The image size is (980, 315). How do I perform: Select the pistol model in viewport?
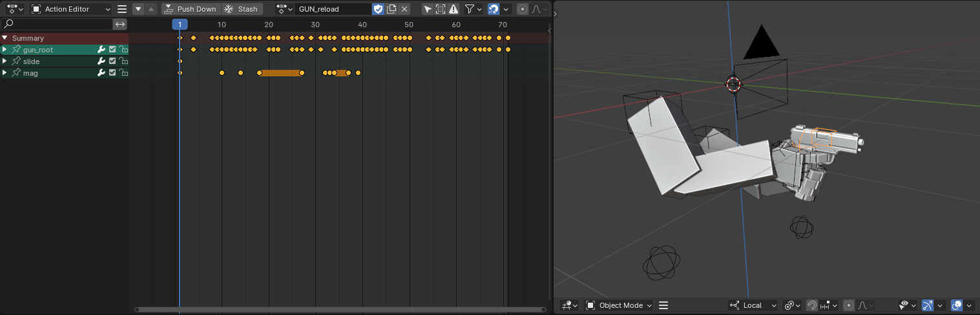click(828, 143)
